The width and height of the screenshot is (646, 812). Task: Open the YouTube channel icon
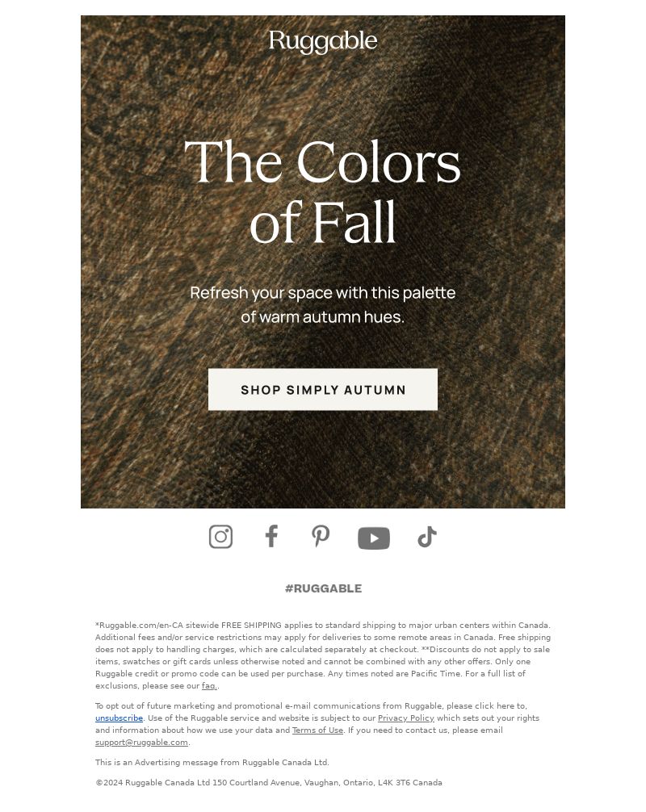coord(374,538)
